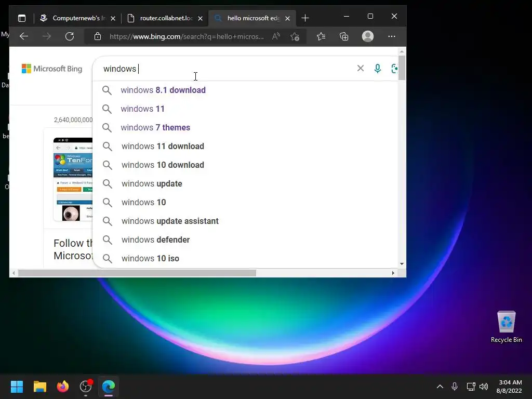Image resolution: width=532 pixels, height=399 pixels.
Task: Open the Favorites list icon
Action: pos(321,36)
